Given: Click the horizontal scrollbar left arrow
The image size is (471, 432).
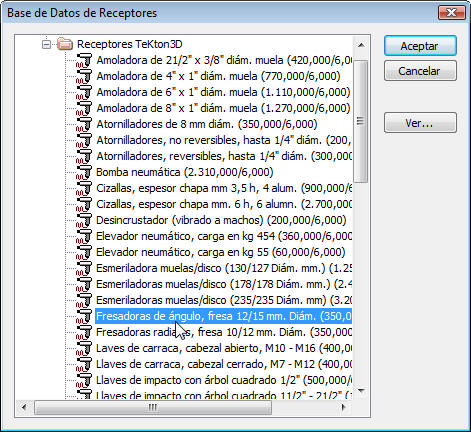Looking at the screenshot, I should pos(24,407).
